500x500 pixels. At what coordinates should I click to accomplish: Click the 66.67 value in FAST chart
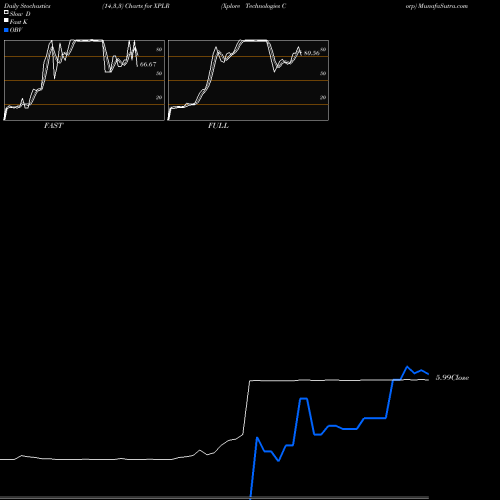(x=148, y=64)
